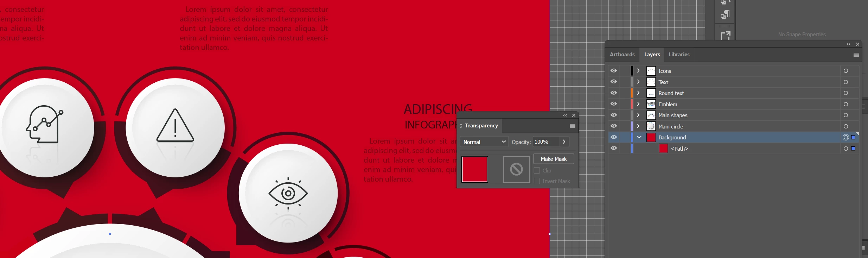Click the ADIPISCING heading on canvas
The width and height of the screenshot is (868, 258).
(x=438, y=109)
